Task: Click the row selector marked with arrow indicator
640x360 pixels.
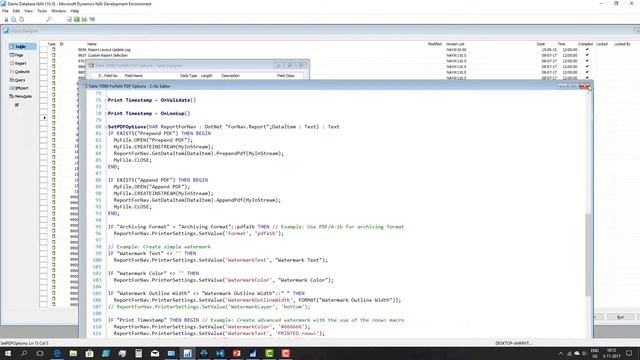Action: (44, 118)
